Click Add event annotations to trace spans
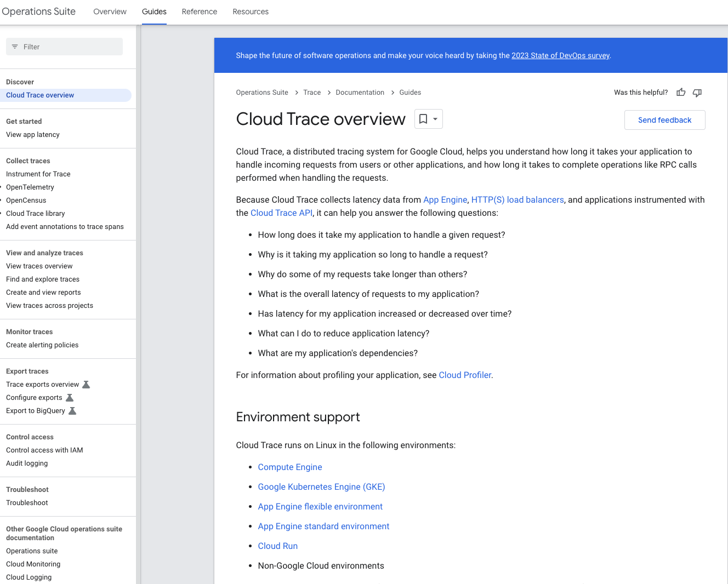 [65, 227]
